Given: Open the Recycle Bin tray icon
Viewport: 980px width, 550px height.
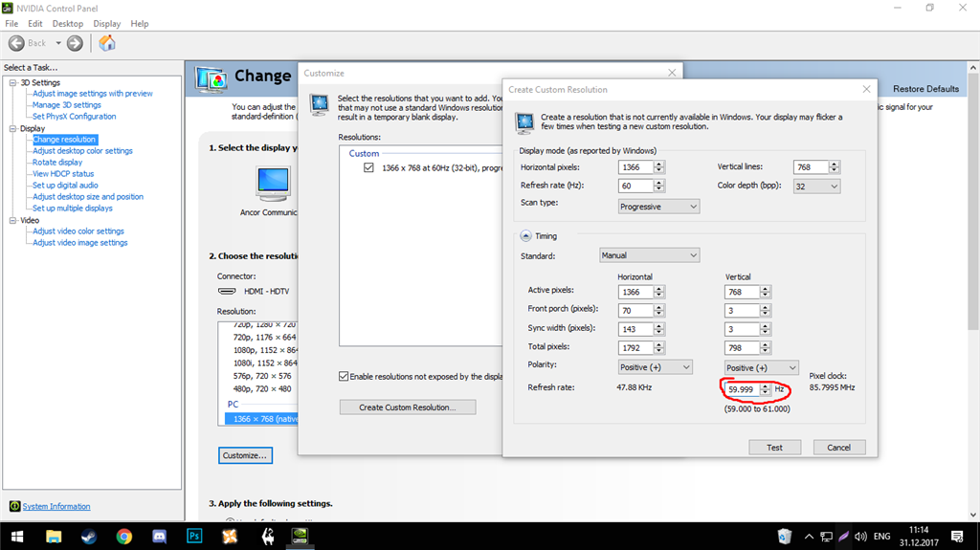Looking at the screenshot, I should 785,537.
